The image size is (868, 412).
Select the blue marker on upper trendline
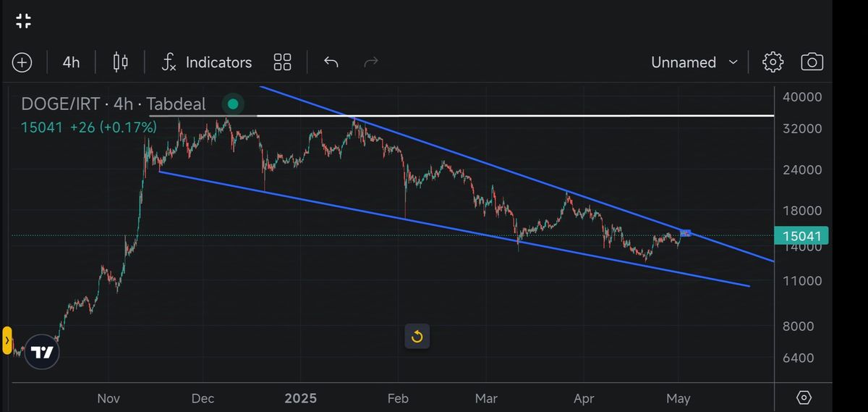pyautogui.click(x=686, y=233)
